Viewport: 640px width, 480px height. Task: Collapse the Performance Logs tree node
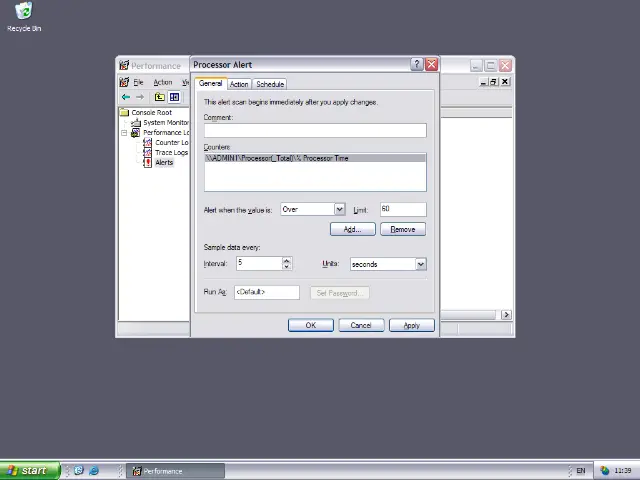pyautogui.click(x=125, y=132)
